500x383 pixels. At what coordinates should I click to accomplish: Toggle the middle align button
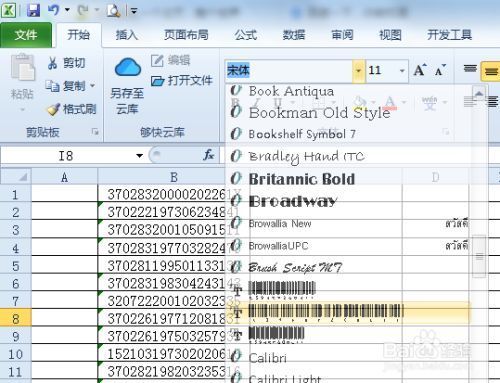491,71
